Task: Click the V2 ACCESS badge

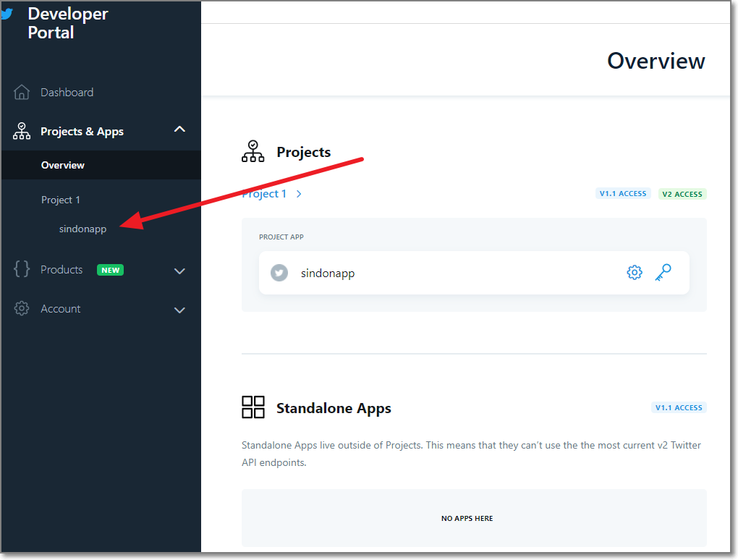Action: (x=682, y=194)
